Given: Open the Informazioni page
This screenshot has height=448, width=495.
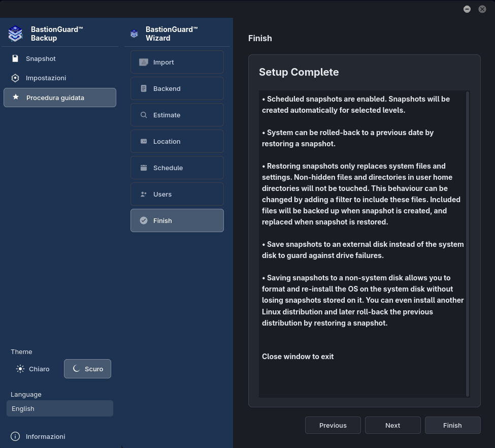Looking at the screenshot, I should tap(60, 436).
